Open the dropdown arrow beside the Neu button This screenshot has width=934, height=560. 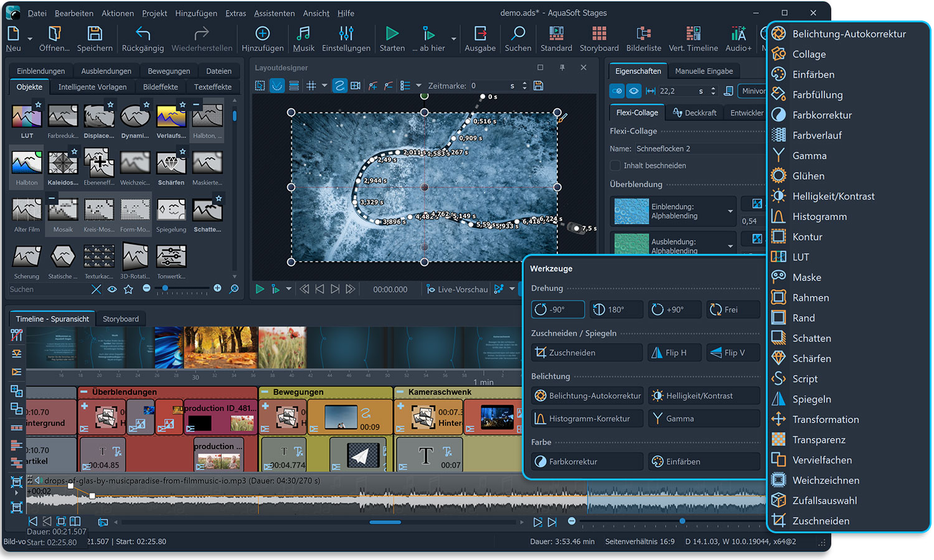(x=31, y=39)
